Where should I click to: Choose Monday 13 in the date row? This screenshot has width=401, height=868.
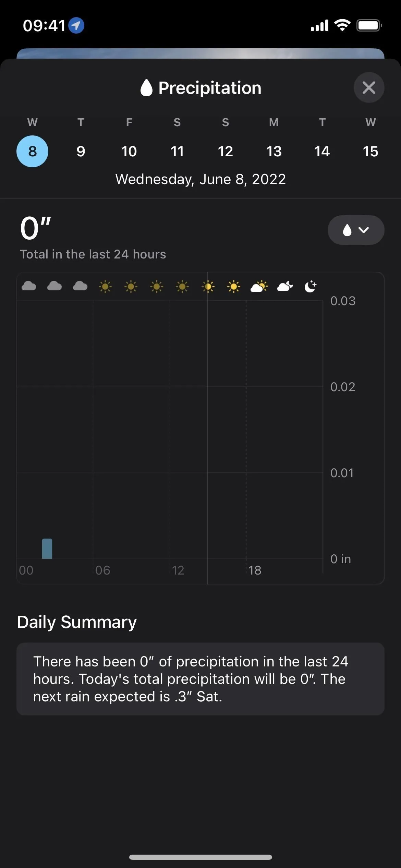click(x=274, y=151)
